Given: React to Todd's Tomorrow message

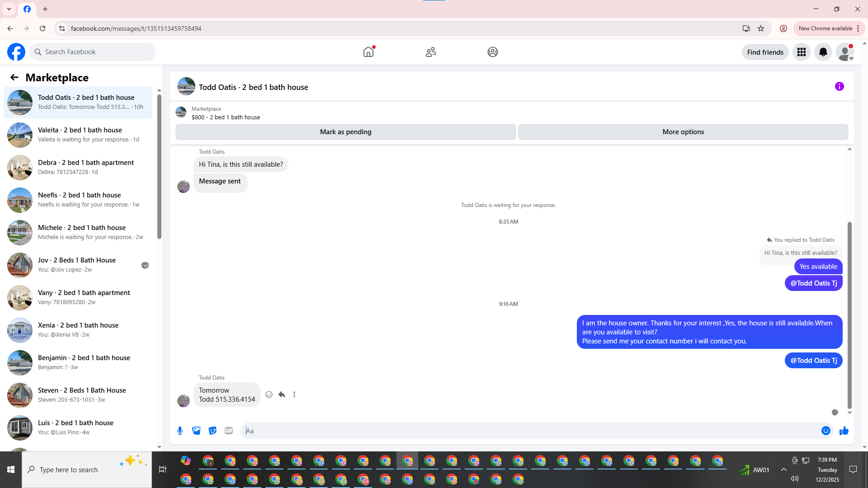Looking at the screenshot, I should (x=269, y=394).
